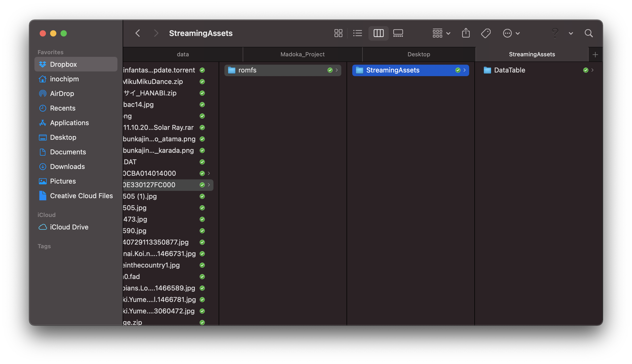632x364 pixels.
Task: Navigate back using the back arrow
Action: 138,33
